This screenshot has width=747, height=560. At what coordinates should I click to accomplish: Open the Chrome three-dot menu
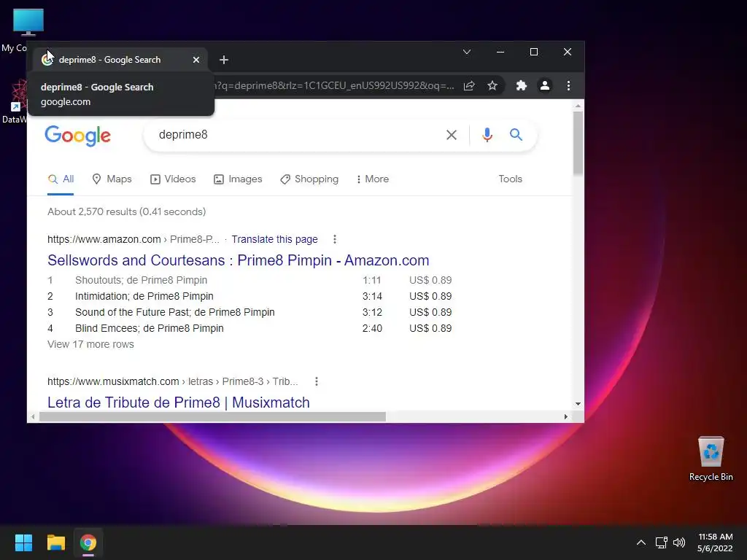click(x=568, y=86)
